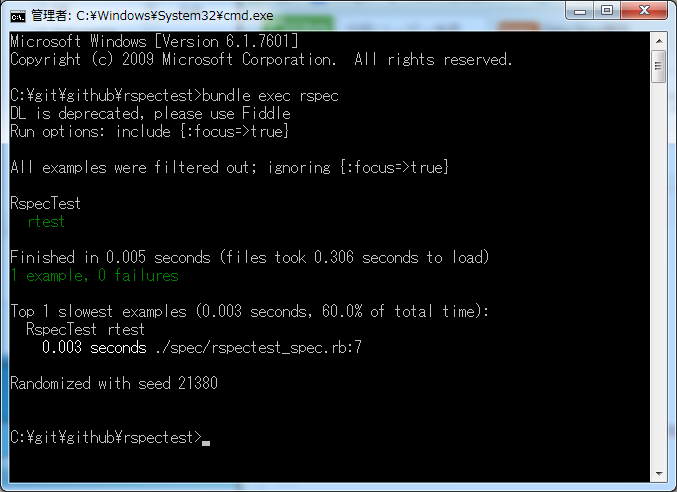677x492 pixels.
Task: Open the cmd.exe title bar system icon
Action: (x=18, y=16)
